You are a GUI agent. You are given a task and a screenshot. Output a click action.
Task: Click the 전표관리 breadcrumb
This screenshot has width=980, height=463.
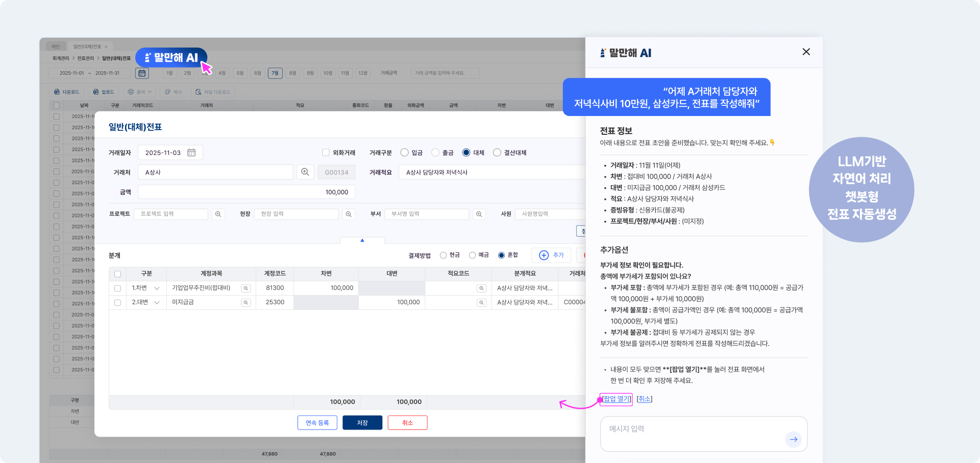[x=85, y=59]
